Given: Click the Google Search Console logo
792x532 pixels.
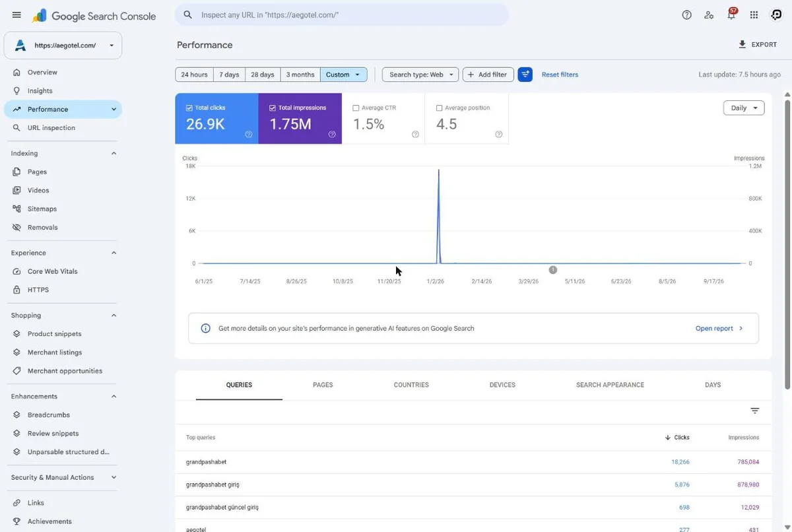Looking at the screenshot, I should pyautogui.click(x=94, y=16).
